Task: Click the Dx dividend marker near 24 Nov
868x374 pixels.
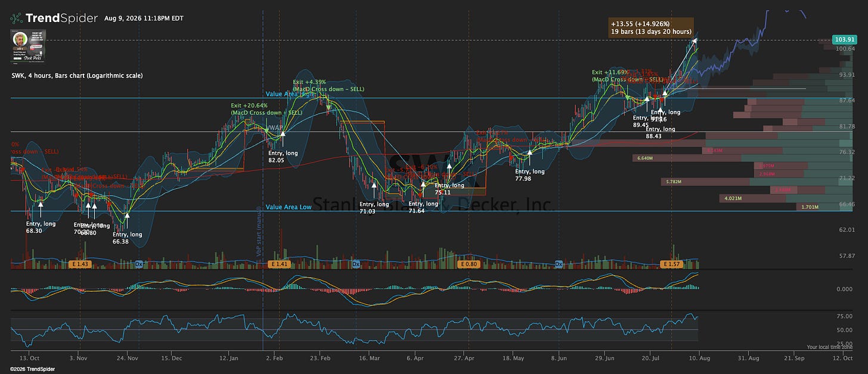Action: click(x=139, y=264)
